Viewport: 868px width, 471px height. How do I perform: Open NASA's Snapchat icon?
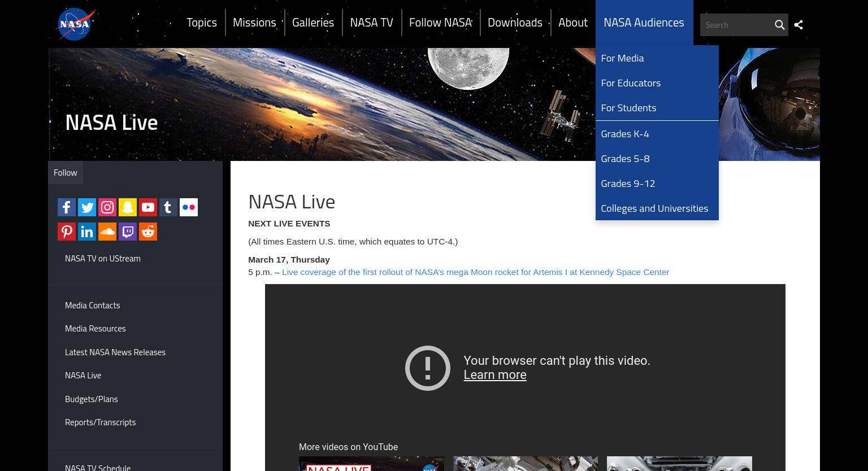coord(128,207)
